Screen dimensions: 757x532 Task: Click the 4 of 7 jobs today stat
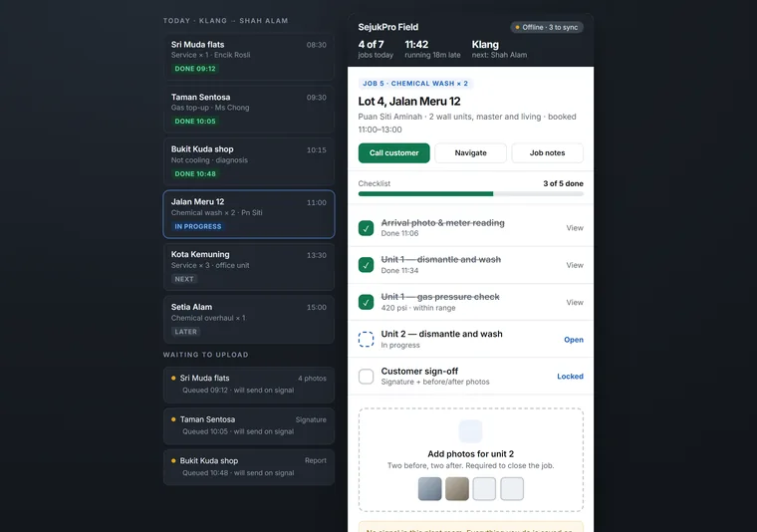[376, 49]
